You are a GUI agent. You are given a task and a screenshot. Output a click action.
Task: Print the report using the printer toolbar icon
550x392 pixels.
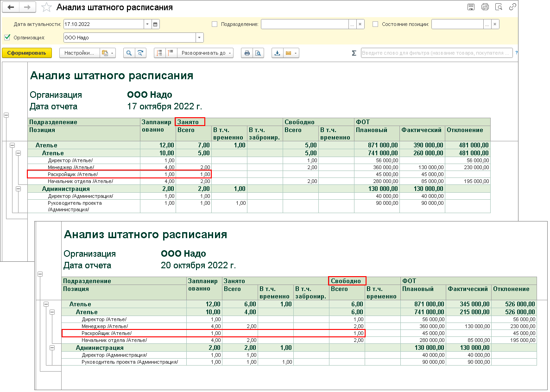[x=247, y=53]
